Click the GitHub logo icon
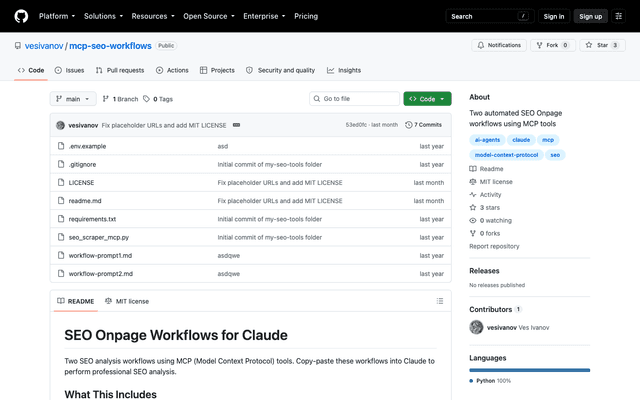 click(x=21, y=16)
